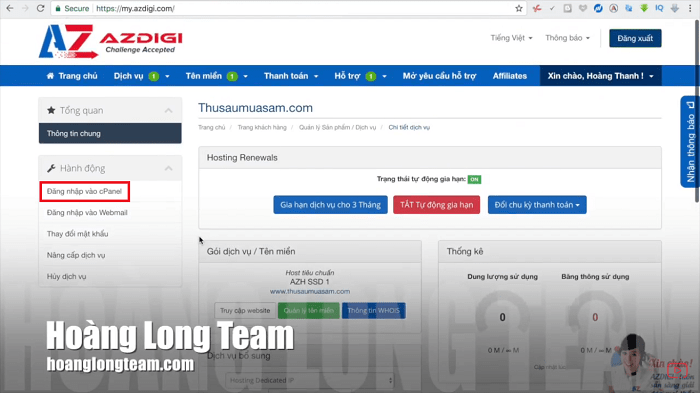Click the Chi tiết dịch vụ breadcrumb
The width and height of the screenshot is (700, 393).
[x=409, y=127]
